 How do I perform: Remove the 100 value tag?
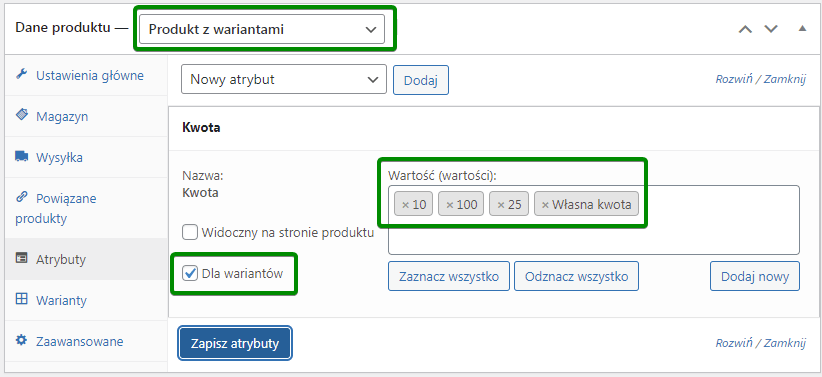[x=449, y=204]
